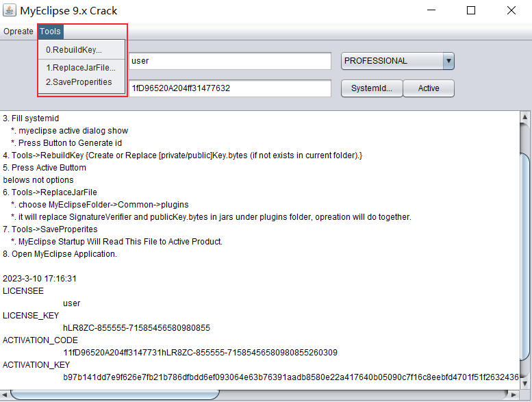532x402 pixels.
Task: Click the line '5. Press Active Buttom'
Action: (x=45, y=168)
